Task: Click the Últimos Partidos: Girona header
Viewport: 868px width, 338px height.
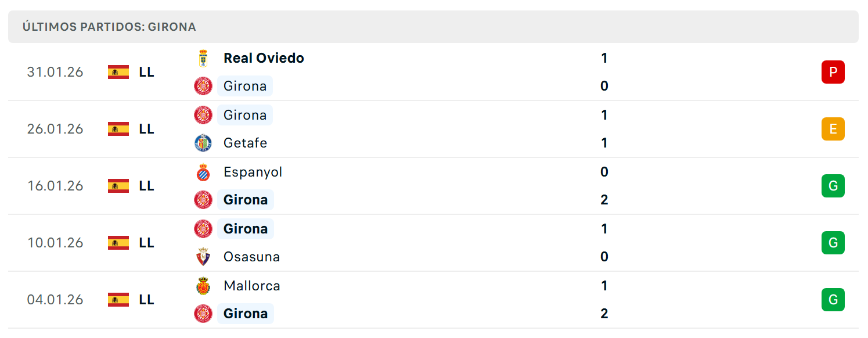Action: 109,27
